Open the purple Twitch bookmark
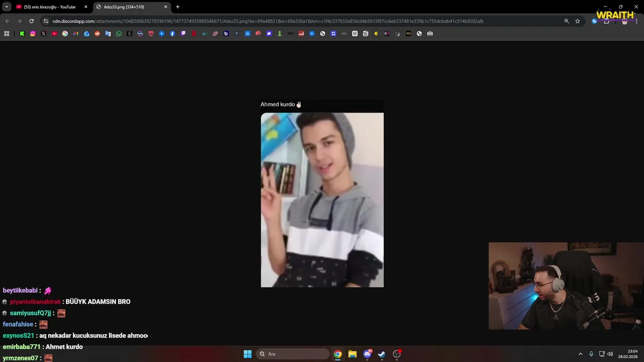 click(183, 34)
